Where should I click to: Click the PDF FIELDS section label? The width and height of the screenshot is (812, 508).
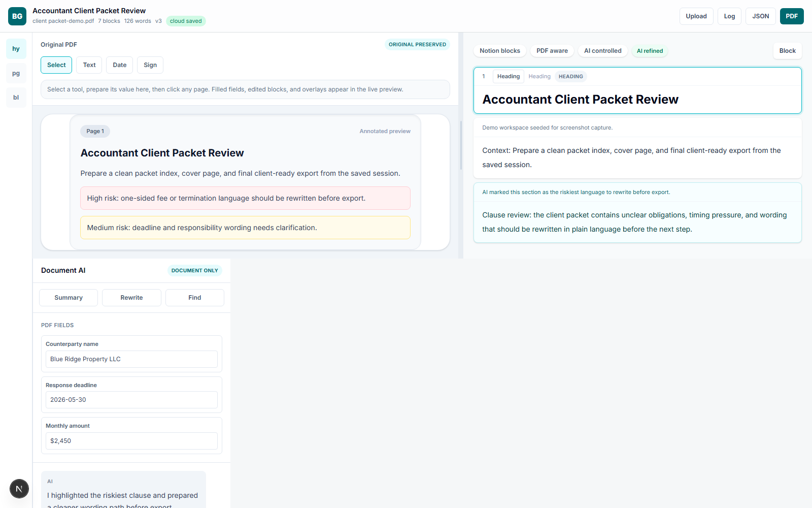tap(57, 325)
